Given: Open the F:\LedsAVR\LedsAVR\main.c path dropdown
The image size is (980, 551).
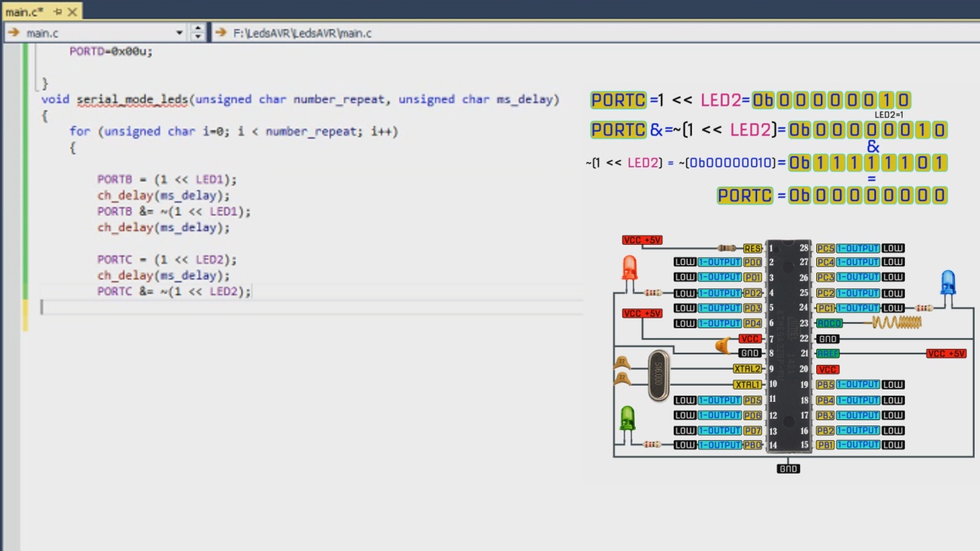Looking at the screenshot, I should click(x=593, y=33).
